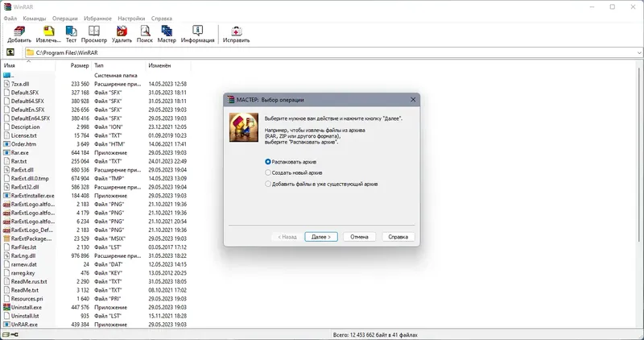Image resolution: width=644 pixels, height=340 pixels.
Task: Select the RarExtLogo_Def PNG file icon
Action: click(x=6, y=230)
